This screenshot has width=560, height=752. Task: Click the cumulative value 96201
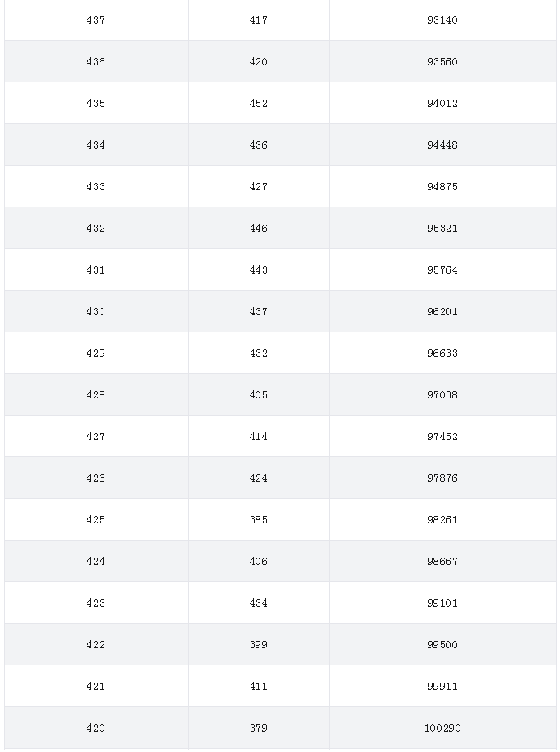tap(442, 312)
